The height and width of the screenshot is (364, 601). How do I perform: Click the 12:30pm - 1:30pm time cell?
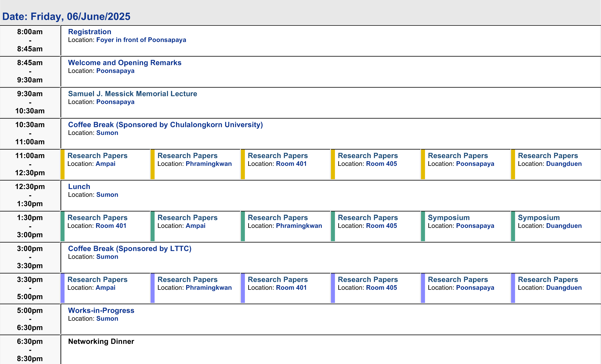pos(30,195)
